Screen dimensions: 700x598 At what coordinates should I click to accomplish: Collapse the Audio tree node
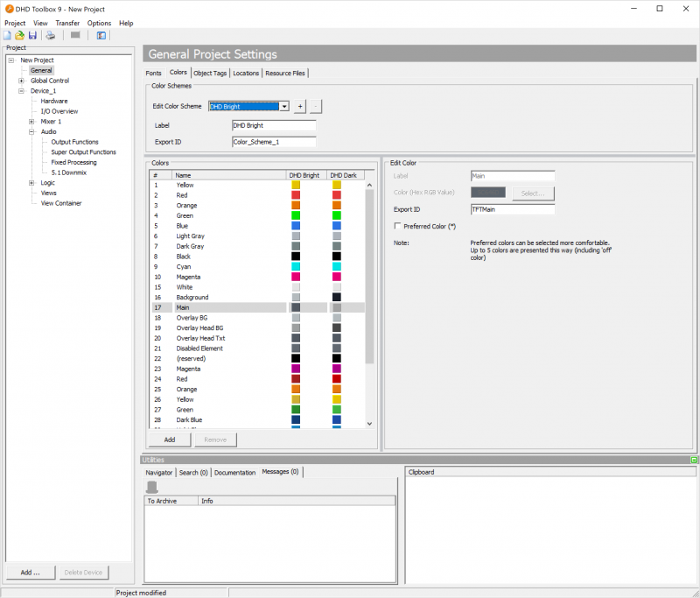[x=31, y=131]
